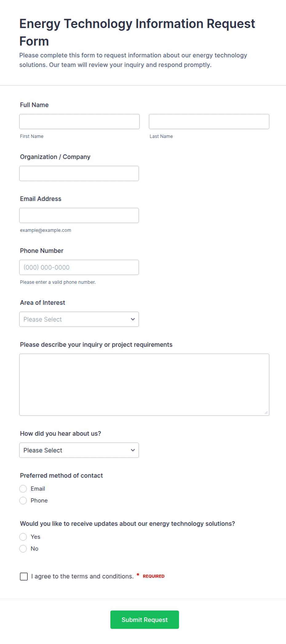286x644 pixels.
Task: Click the Area of Interest chevron arrow
Action: (133, 319)
